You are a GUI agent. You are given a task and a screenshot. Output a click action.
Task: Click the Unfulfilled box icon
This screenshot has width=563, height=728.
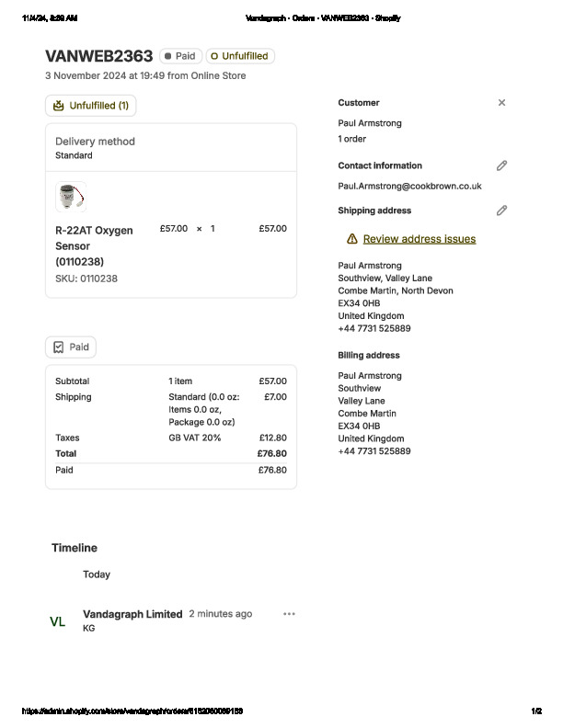[59, 106]
